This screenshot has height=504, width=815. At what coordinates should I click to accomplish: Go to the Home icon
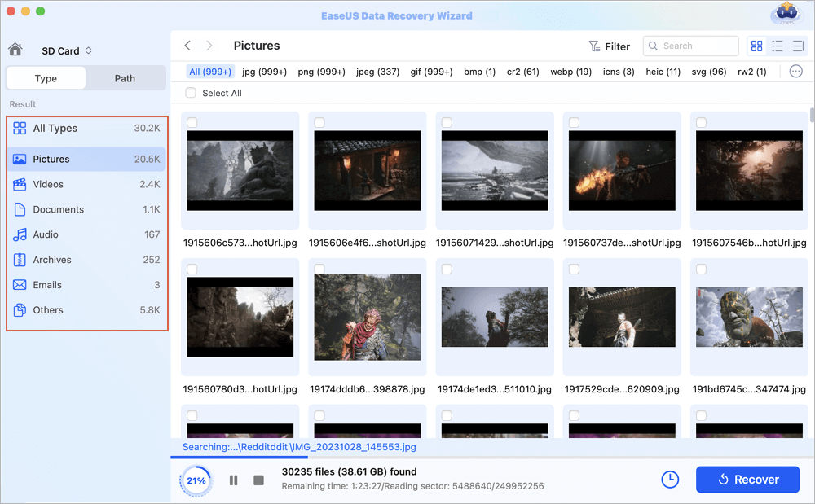(15, 50)
